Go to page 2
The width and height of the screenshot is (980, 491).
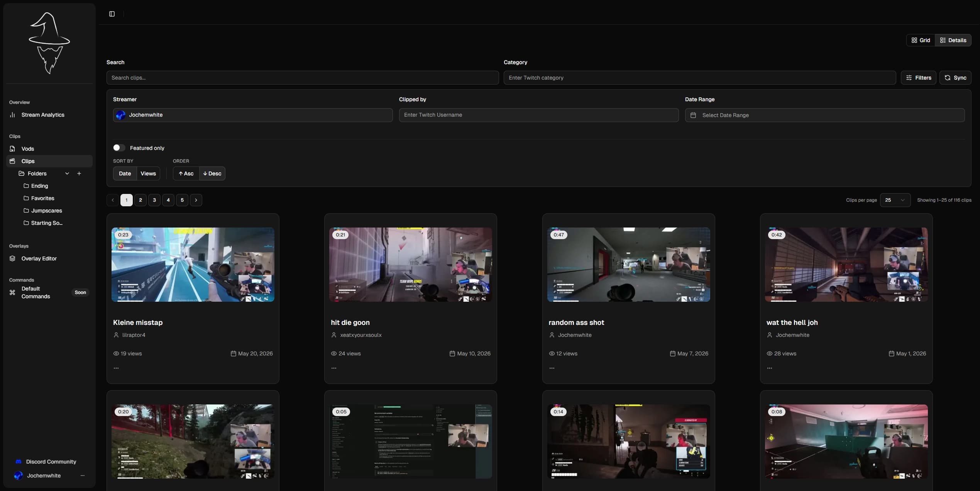[140, 200]
